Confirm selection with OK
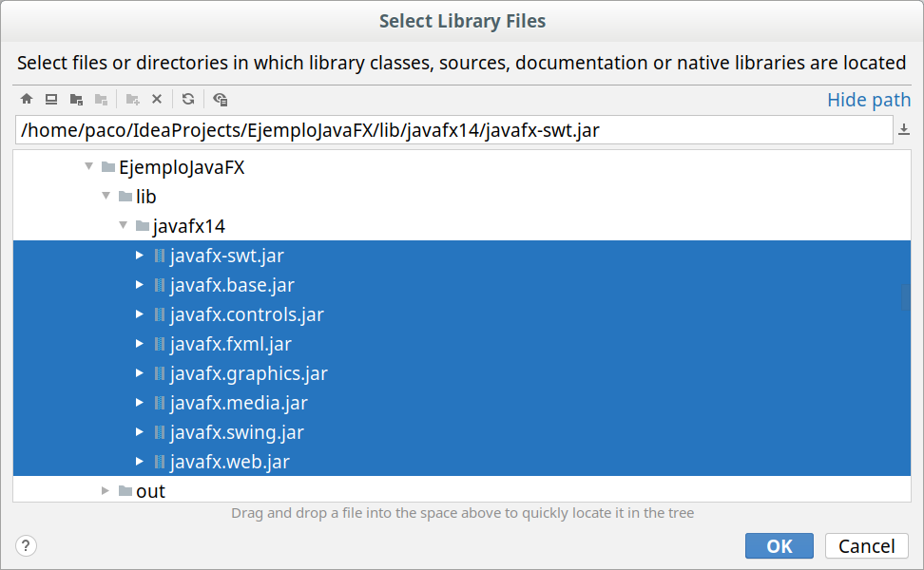This screenshot has width=924, height=570. tap(779, 545)
